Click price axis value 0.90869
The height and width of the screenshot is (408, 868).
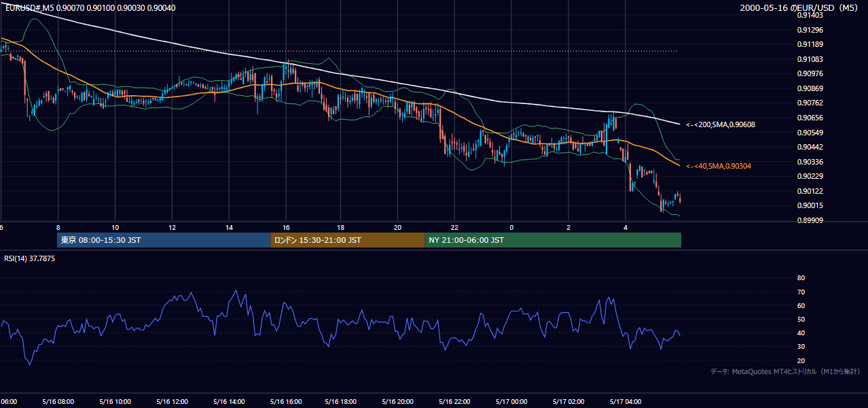coord(811,88)
